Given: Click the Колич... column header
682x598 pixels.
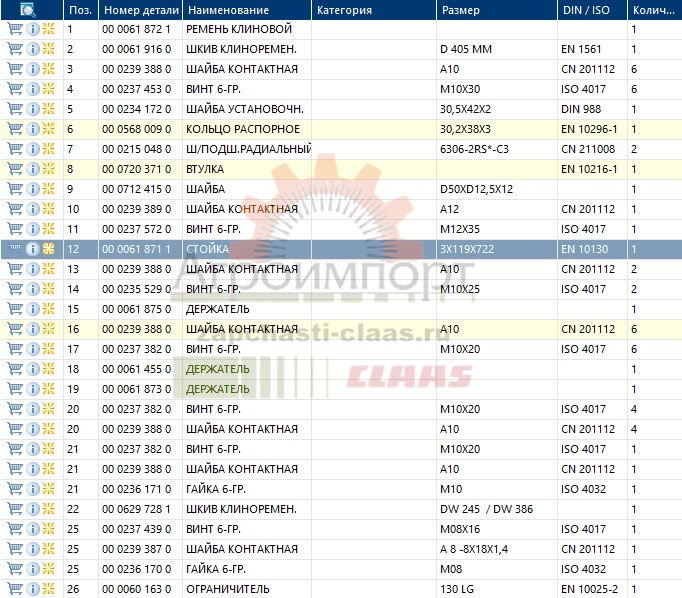Looking at the screenshot, I should tap(655, 10).
